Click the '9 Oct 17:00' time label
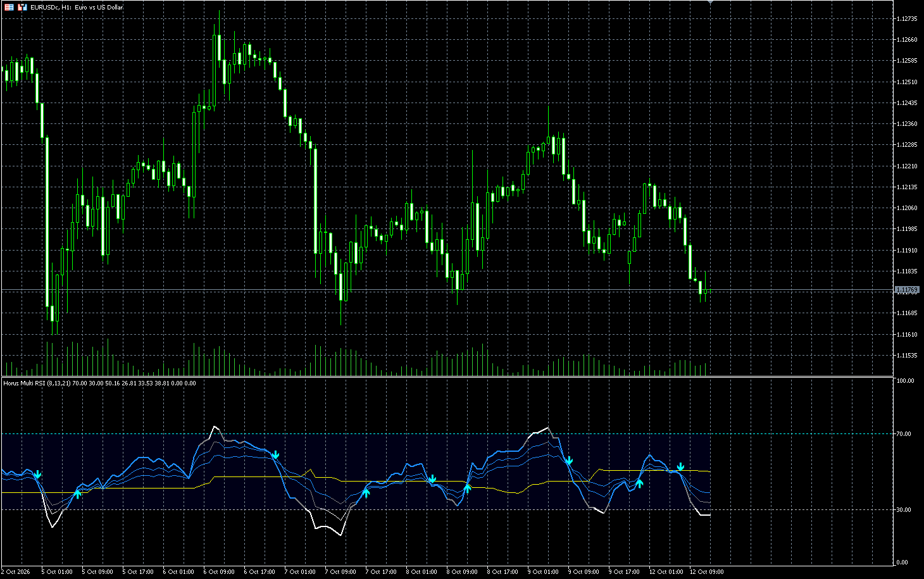This screenshot has height=579, width=924. coord(624,572)
